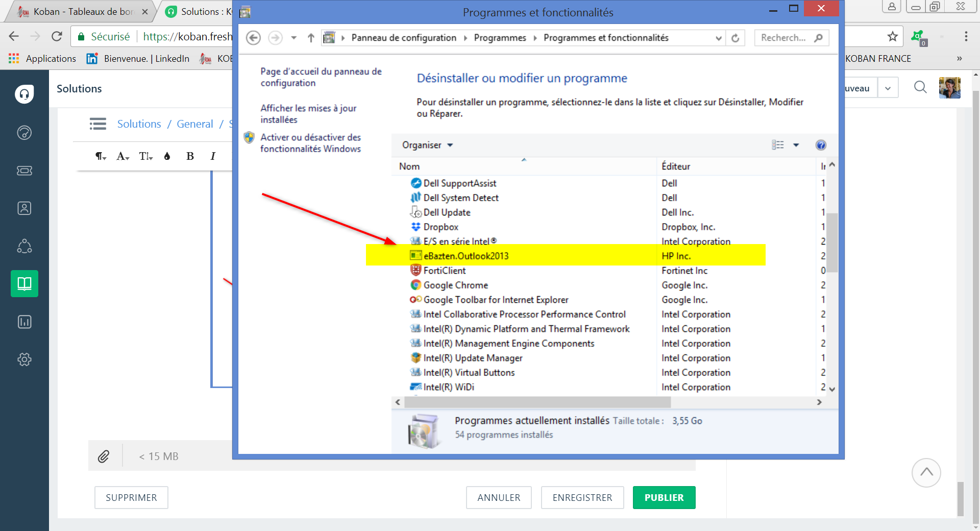
Task: Click the browser reload button
Action: [x=57, y=36]
